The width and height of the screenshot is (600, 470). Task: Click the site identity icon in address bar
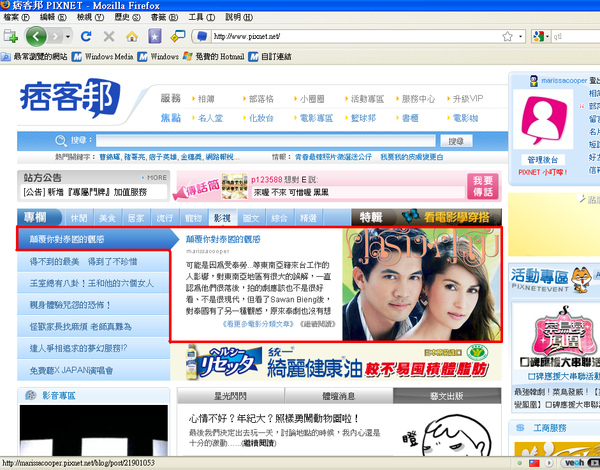(x=202, y=36)
